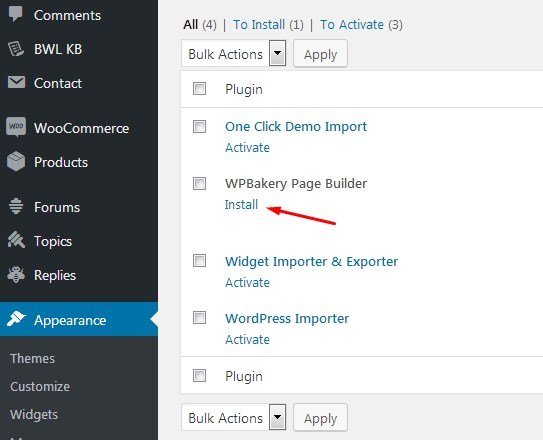Click the BWL KB notebook icon
The height and width of the screenshot is (440, 543).
click(x=16, y=49)
